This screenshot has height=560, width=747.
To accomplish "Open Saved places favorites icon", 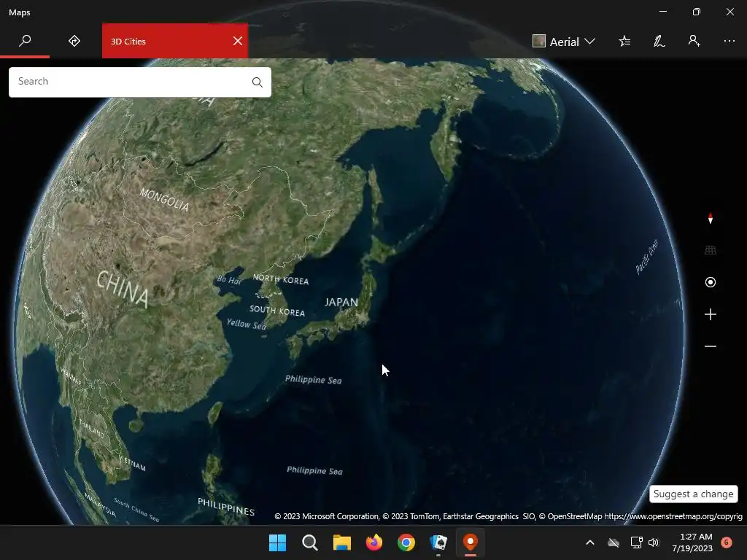I will tap(624, 42).
